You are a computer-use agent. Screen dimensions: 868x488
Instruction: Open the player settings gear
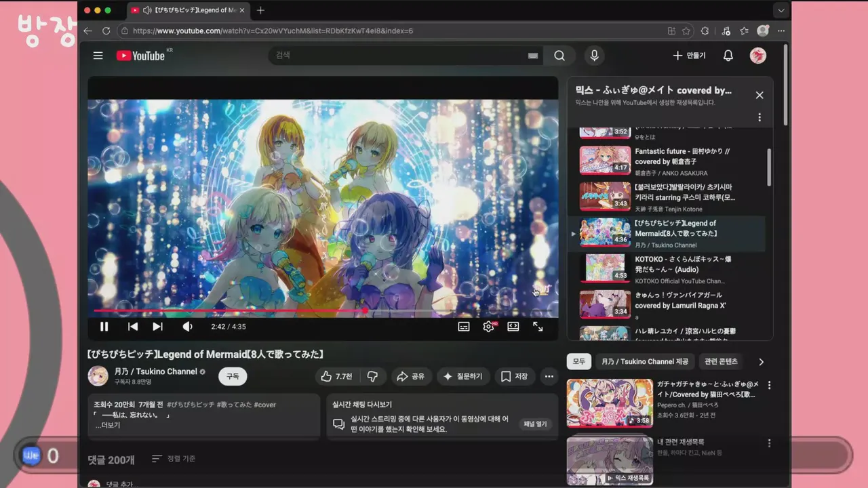[x=488, y=327]
